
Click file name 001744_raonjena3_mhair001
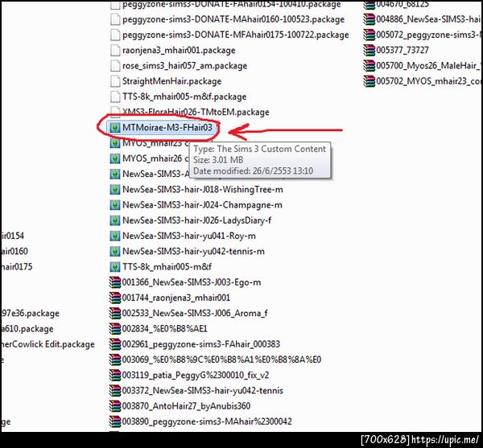[175, 298]
